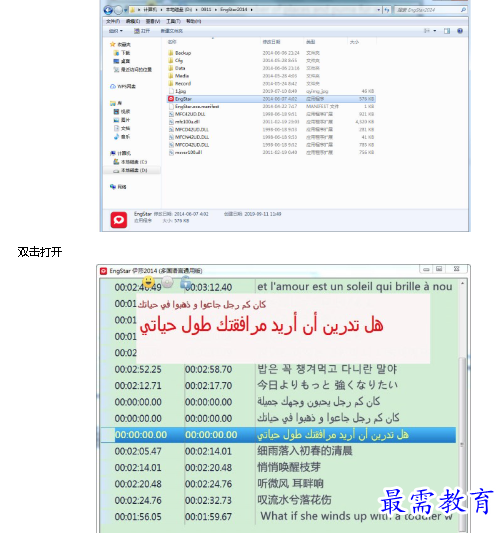502x533 pixels.
Task: Click 0911 in the address breadcrumb
Action: [206, 10]
